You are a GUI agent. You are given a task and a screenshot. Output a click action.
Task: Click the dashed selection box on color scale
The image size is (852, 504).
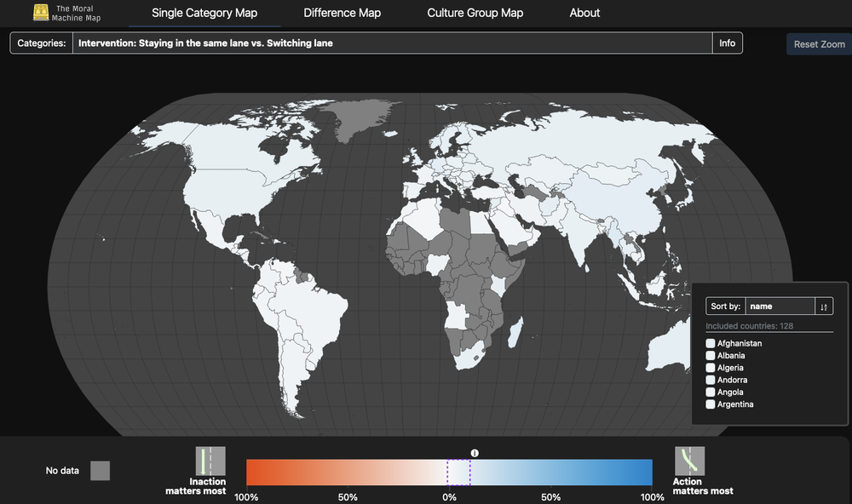(458, 472)
